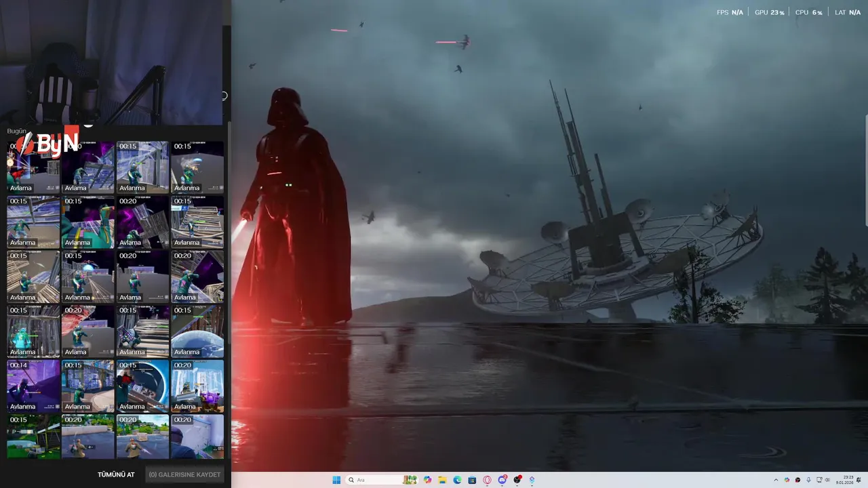Open File Explorer from the taskbar
868x488 pixels.
[442, 480]
